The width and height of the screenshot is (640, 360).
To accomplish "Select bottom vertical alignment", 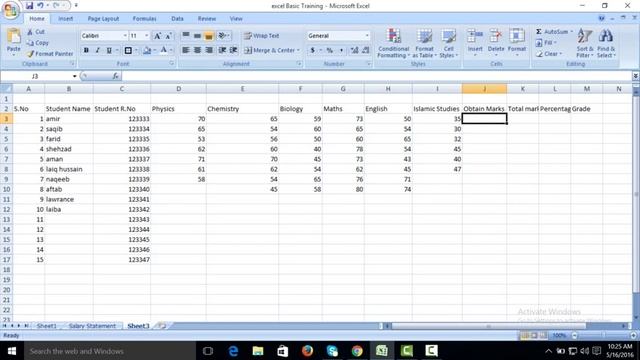I will pyautogui.click(x=209, y=36).
